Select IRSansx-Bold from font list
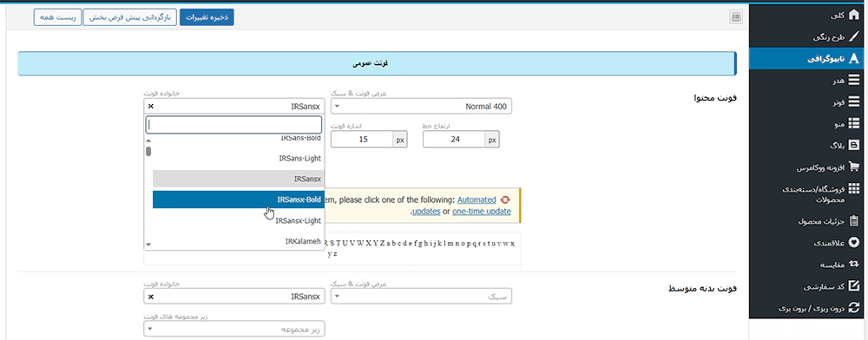 [x=239, y=199]
